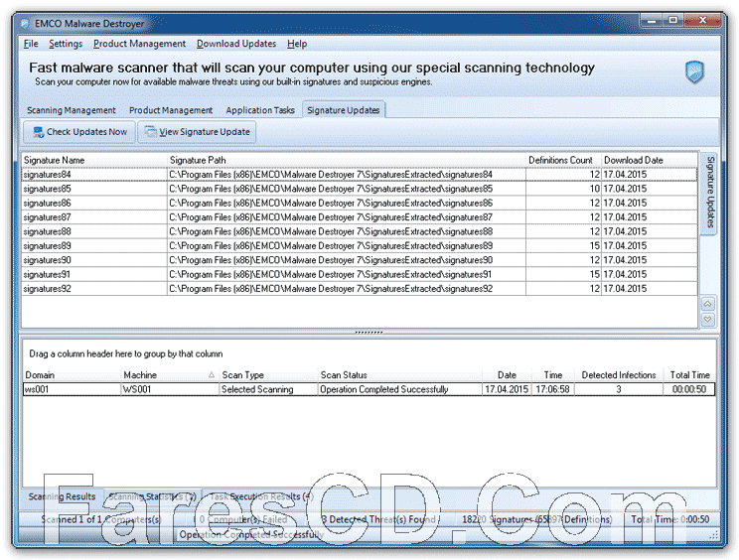Select the signatures84 row
The width and height of the screenshot is (739, 560).
(x=360, y=175)
